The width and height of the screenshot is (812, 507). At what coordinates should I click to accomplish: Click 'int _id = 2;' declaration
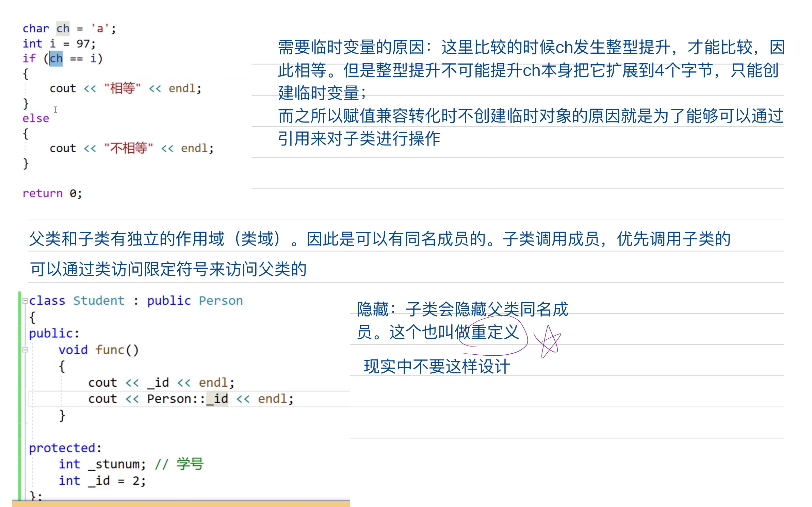(x=102, y=481)
